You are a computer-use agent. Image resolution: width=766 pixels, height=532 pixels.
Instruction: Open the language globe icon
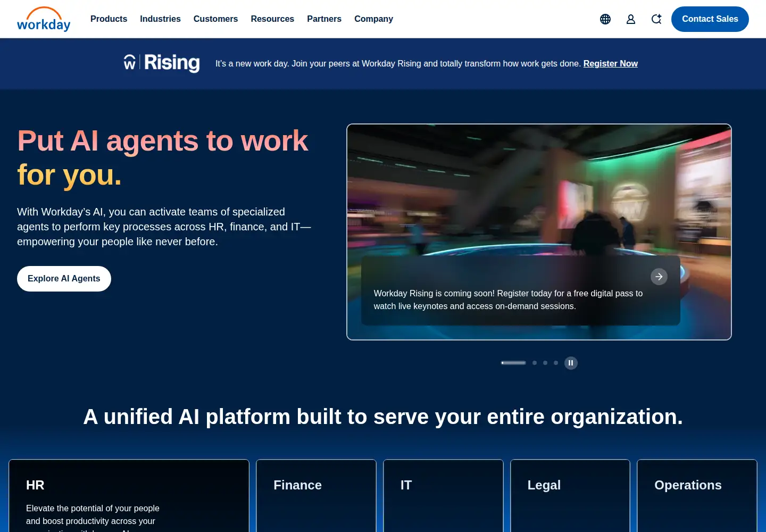click(x=605, y=19)
